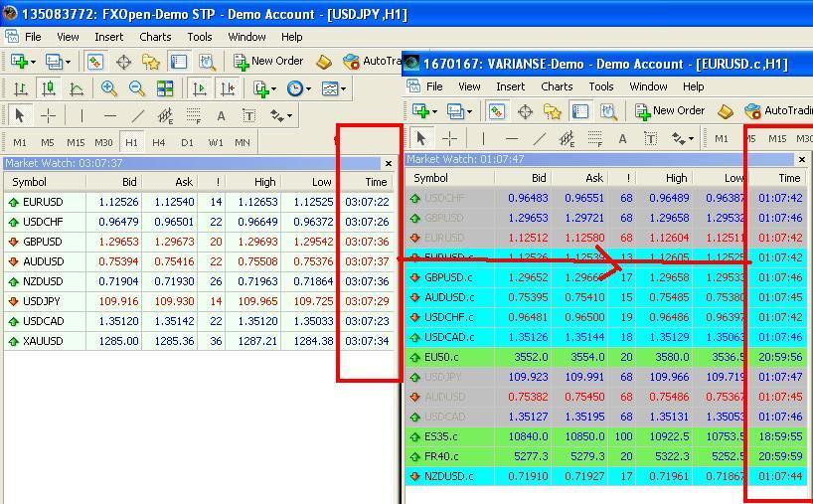Expand Profiles dropdown arrow, VARIANSE window
The width and height of the screenshot is (813, 504).
pyautogui.click(x=469, y=111)
